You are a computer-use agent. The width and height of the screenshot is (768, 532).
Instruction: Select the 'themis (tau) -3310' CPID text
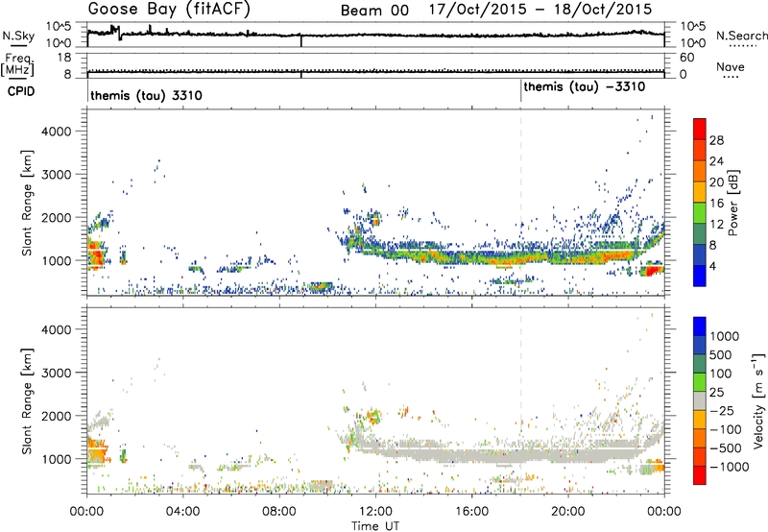pyautogui.click(x=585, y=87)
